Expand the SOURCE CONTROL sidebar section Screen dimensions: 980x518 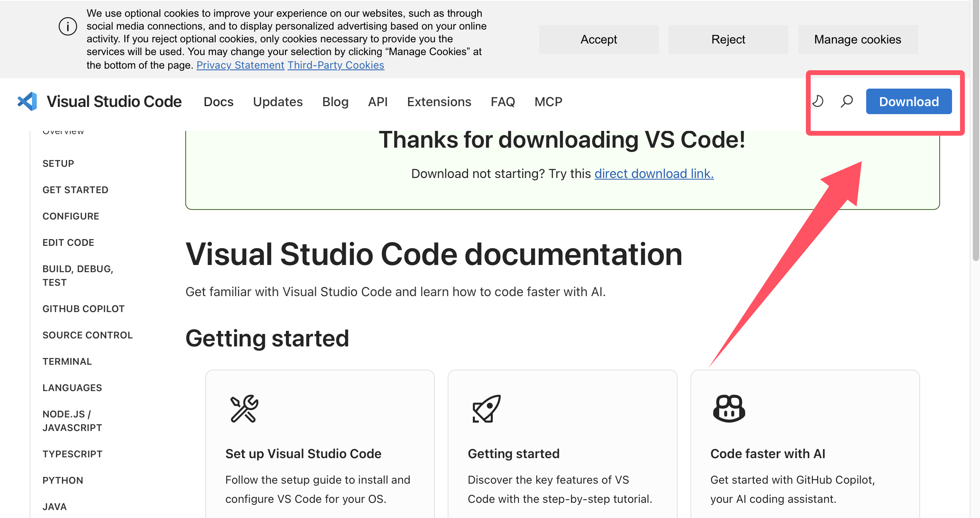[87, 335]
